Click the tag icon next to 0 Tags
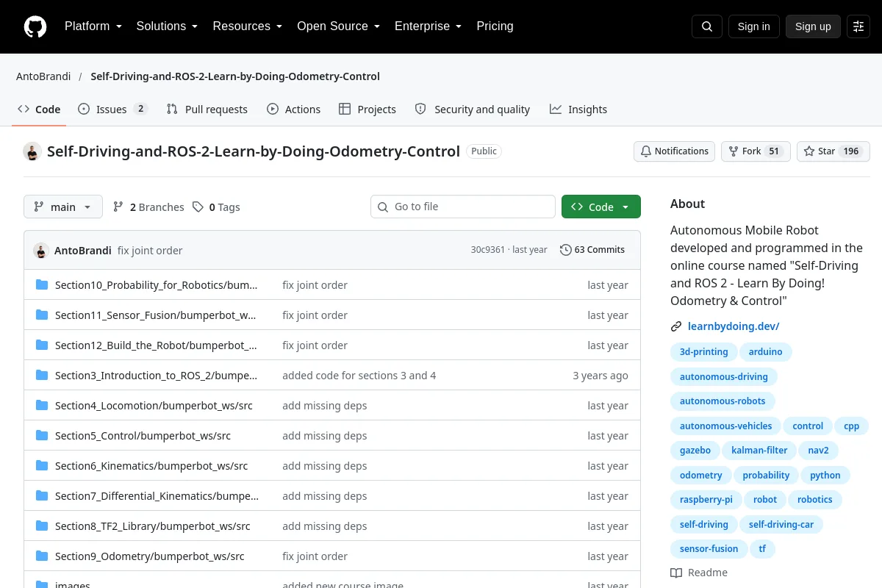This screenshot has height=588, width=882. coord(198,207)
